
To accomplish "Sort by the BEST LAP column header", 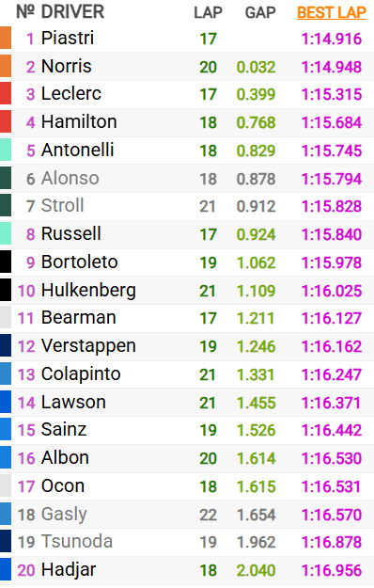I will [x=332, y=12].
